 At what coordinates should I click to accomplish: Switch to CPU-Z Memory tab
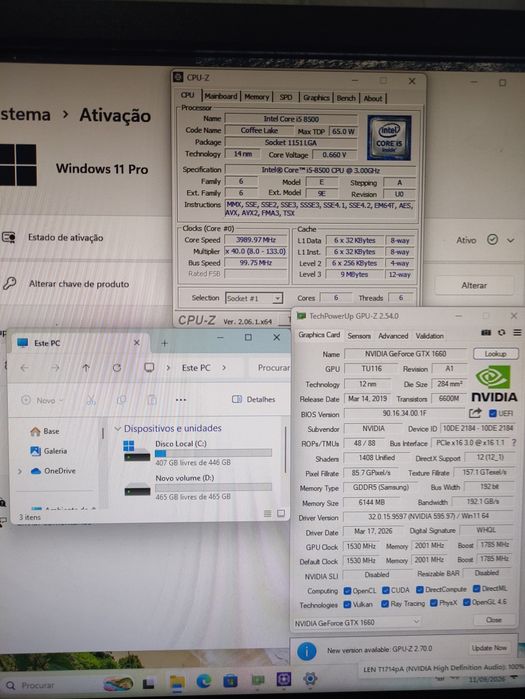(x=257, y=97)
